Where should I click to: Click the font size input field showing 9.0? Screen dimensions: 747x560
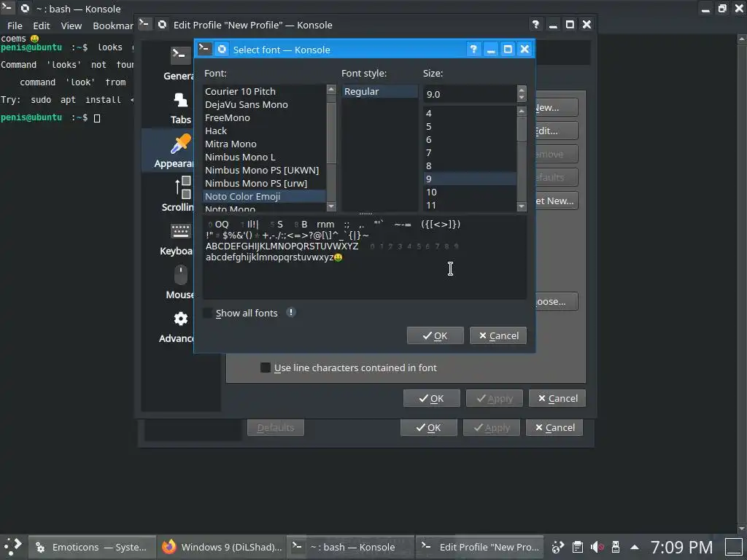471,94
